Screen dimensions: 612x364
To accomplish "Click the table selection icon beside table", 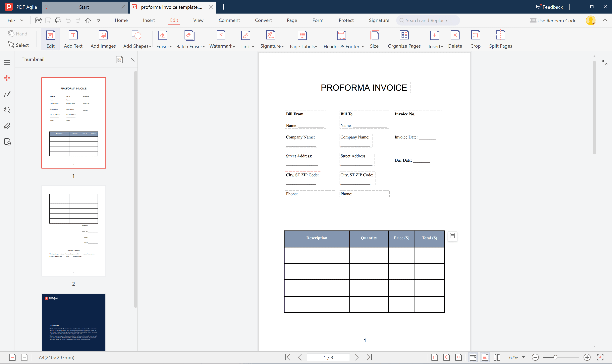I will coord(452,236).
